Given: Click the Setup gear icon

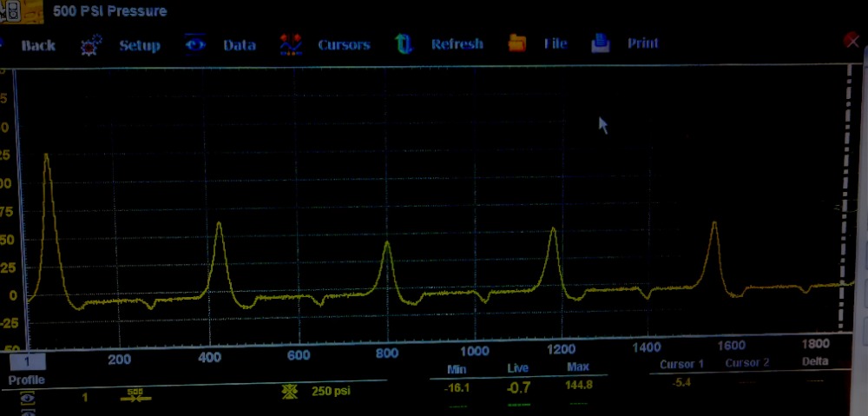Looking at the screenshot, I should pyautogui.click(x=91, y=46).
